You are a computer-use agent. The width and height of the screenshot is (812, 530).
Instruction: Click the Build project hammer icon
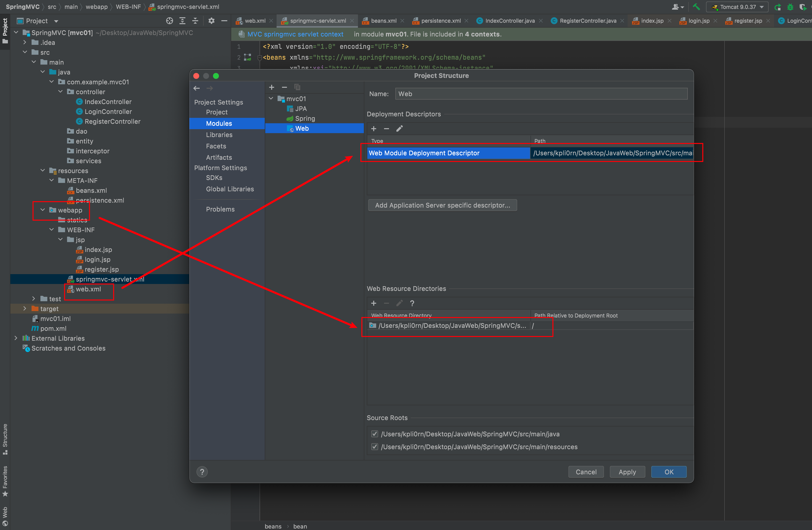pyautogui.click(x=696, y=7)
